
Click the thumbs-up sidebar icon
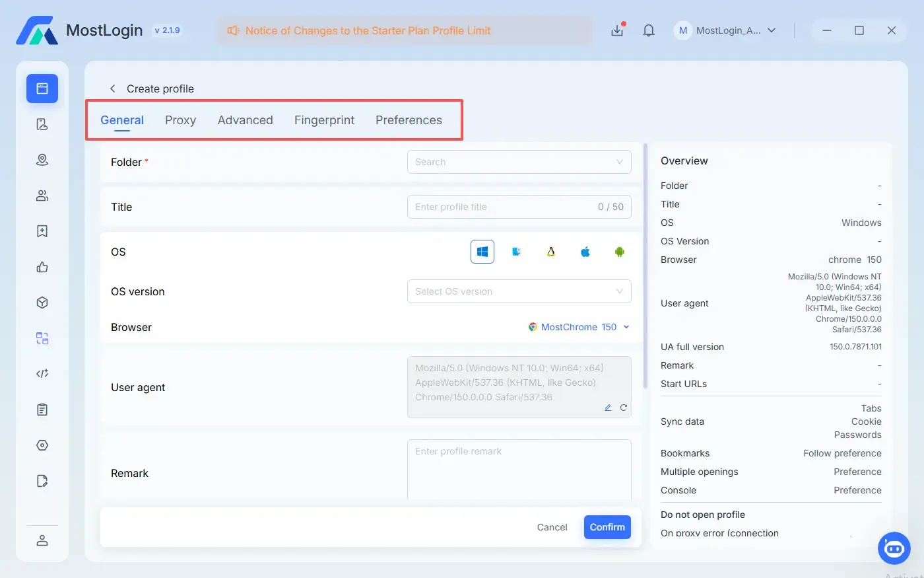click(42, 267)
